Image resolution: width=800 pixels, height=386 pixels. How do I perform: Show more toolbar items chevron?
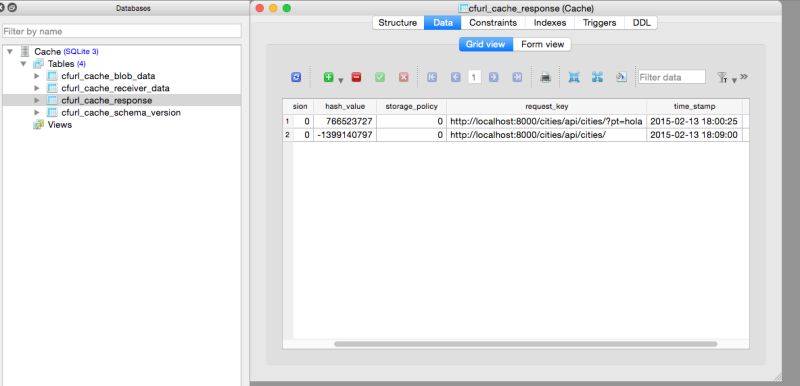[x=744, y=76]
